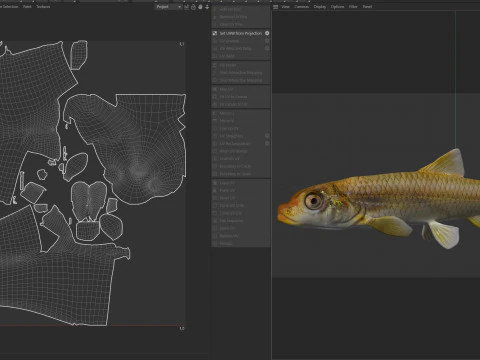Click the fish's eye in 3D viewport
This screenshot has width=480, height=360.
314,200
